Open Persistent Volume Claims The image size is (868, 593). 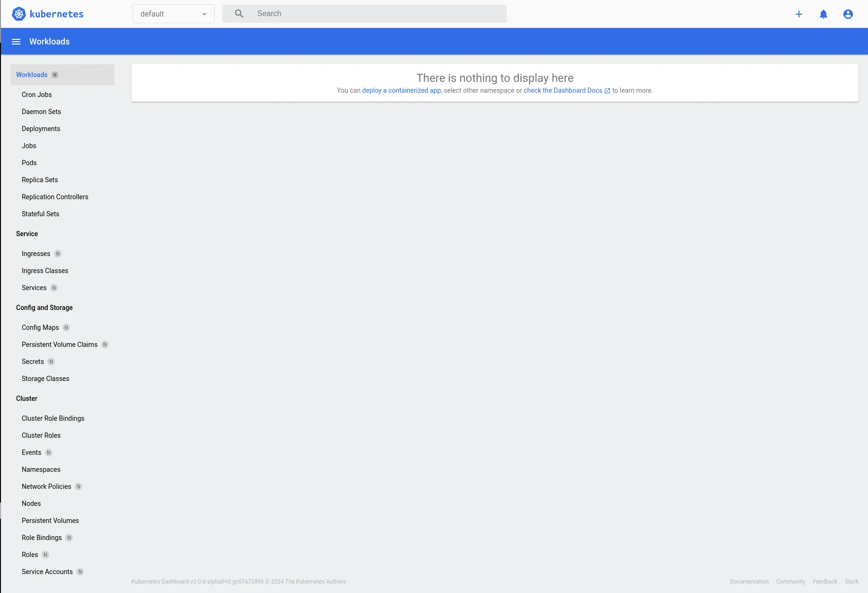coord(60,345)
